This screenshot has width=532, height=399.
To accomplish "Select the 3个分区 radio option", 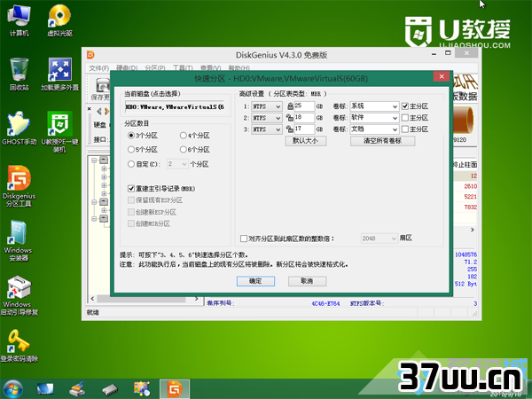I will click(131, 136).
